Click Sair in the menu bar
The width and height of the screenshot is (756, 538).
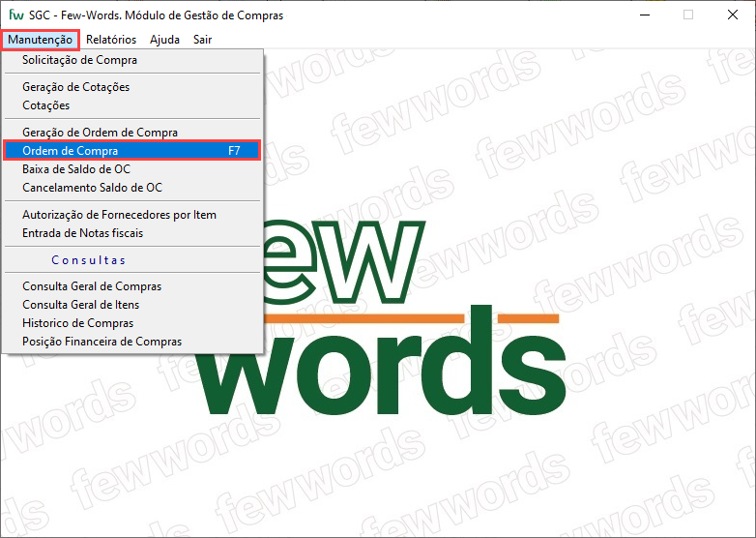[x=202, y=40]
